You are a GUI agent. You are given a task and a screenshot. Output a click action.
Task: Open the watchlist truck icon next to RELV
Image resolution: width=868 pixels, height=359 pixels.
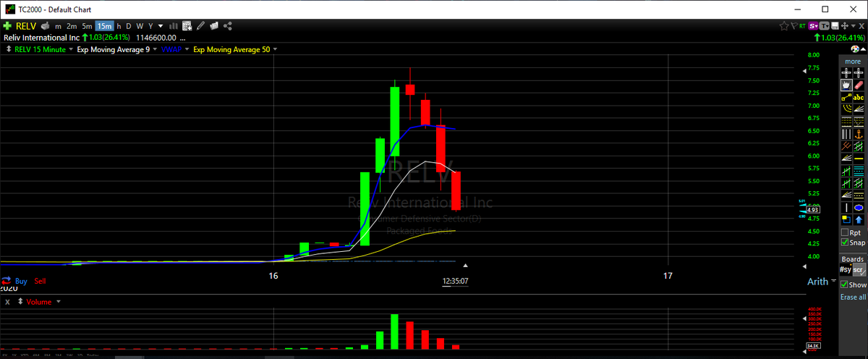pos(45,26)
